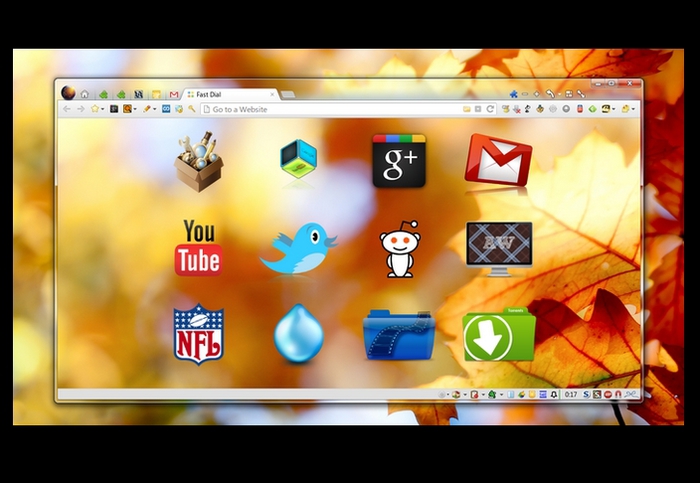Open the blue water drop speed dial
This screenshot has height=483, width=700.
[298, 333]
